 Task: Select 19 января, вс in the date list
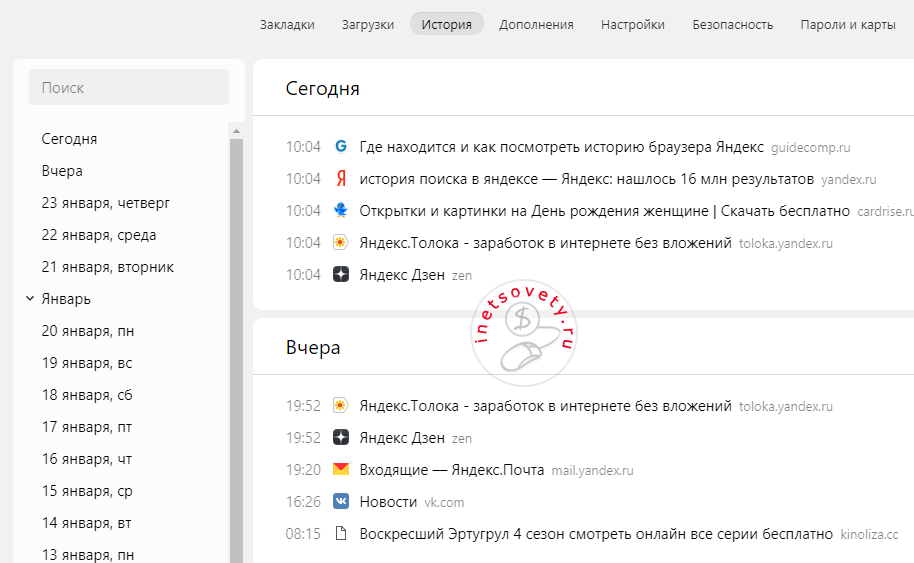point(87,363)
